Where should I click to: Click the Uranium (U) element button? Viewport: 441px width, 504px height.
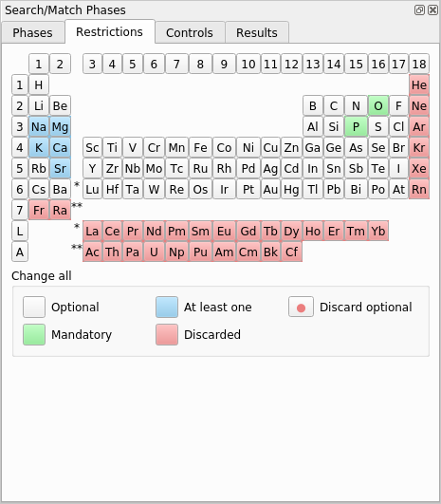point(154,252)
